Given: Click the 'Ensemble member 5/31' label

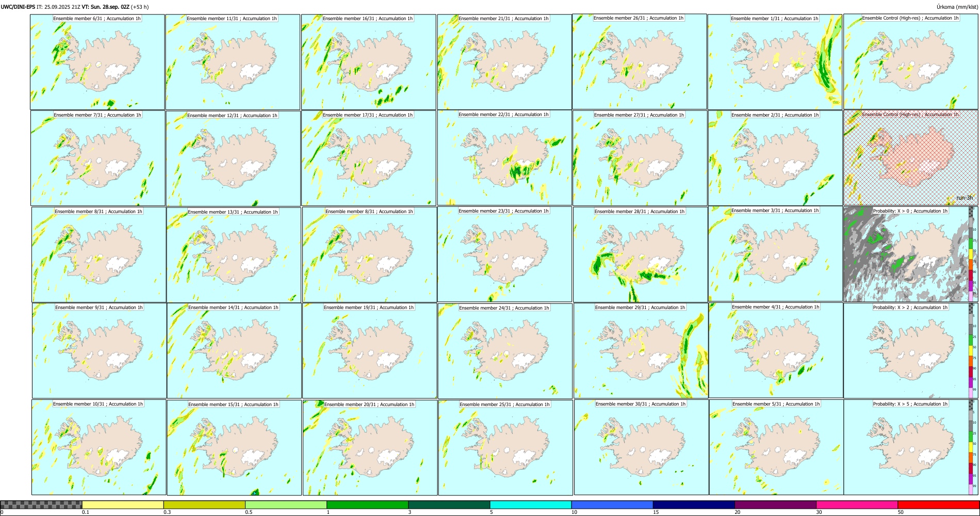Looking at the screenshot, I should pyautogui.click(x=776, y=404).
